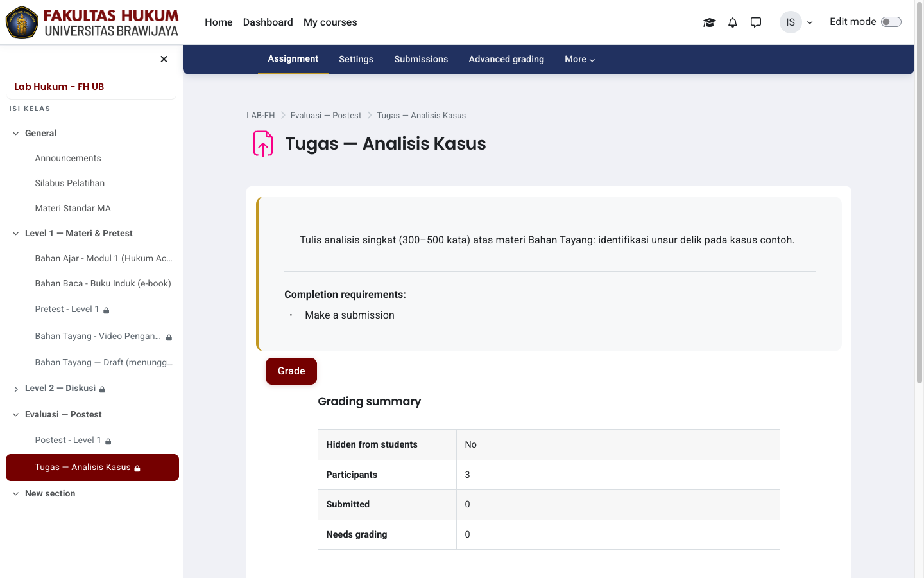
Task: Click the page vertical scrollbar
Action: 919,193
